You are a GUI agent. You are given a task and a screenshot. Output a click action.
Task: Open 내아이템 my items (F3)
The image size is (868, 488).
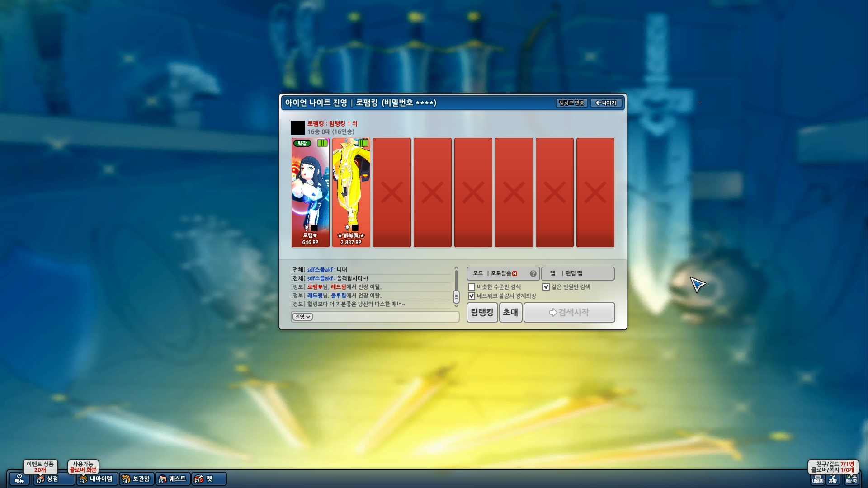pyautogui.click(x=96, y=479)
